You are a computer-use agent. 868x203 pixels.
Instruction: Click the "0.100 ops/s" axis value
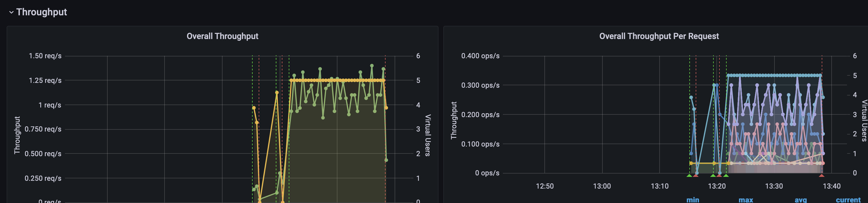coord(481,144)
